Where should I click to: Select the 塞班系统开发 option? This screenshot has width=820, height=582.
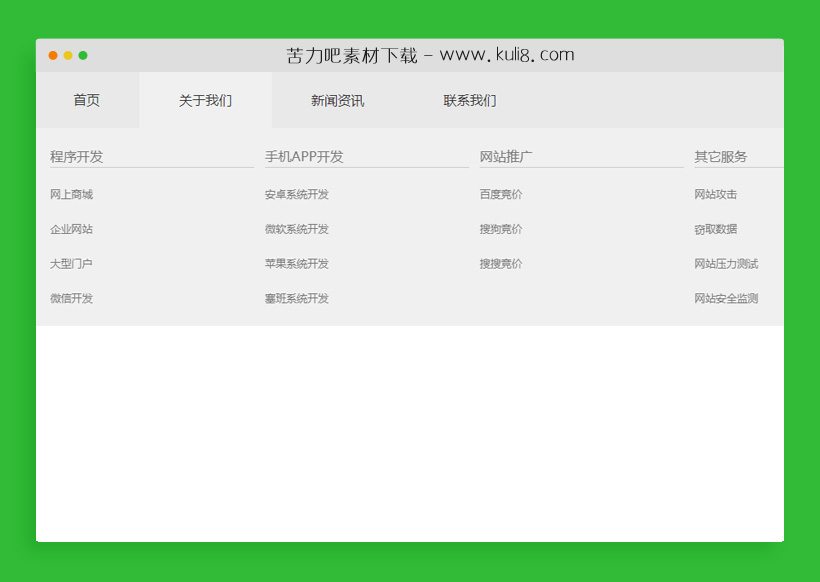(296, 298)
